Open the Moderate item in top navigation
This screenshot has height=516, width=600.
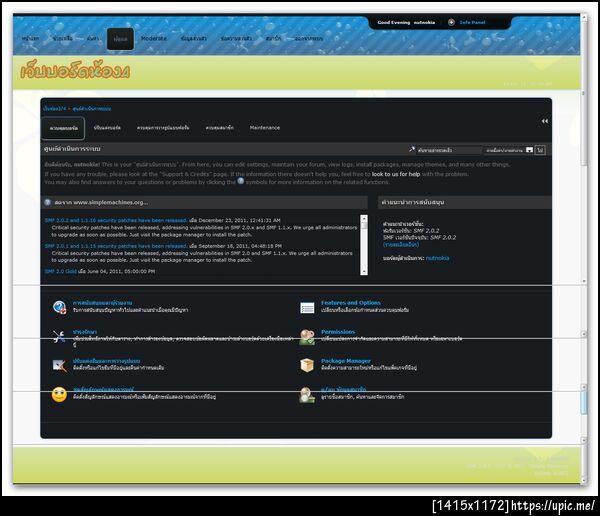click(154, 38)
